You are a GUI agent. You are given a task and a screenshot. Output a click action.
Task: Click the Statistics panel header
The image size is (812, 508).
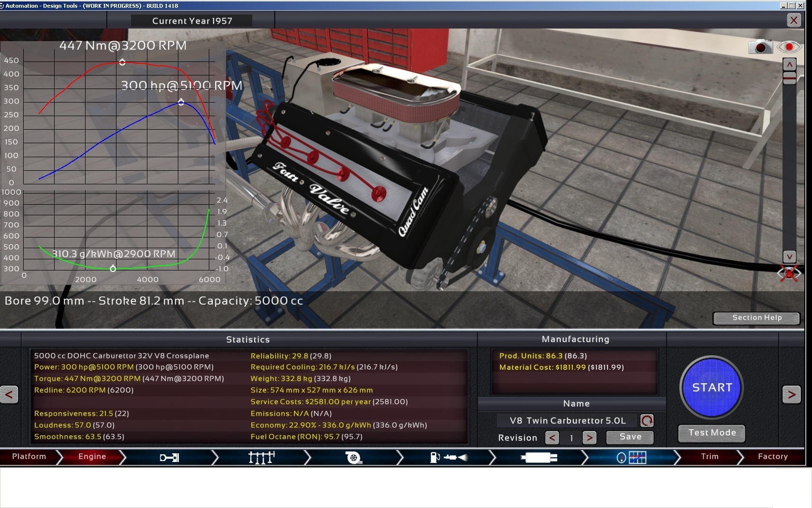248,340
